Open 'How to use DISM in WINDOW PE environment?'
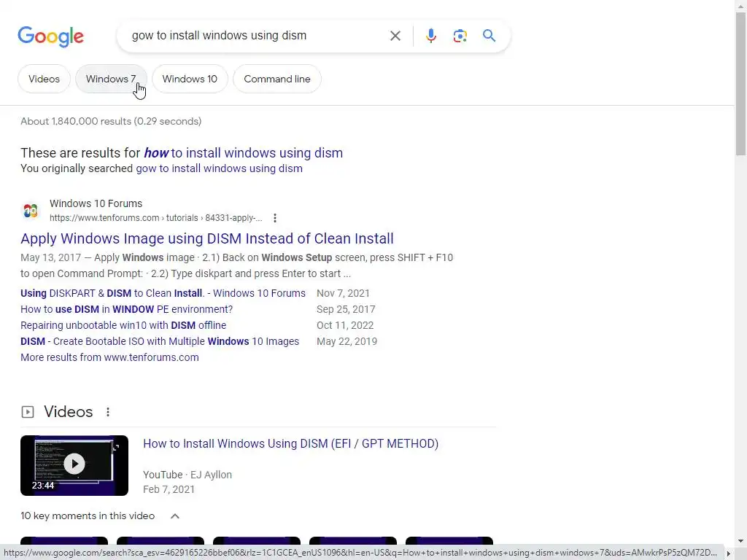The width and height of the screenshot is (747, 560). (127, 309)
